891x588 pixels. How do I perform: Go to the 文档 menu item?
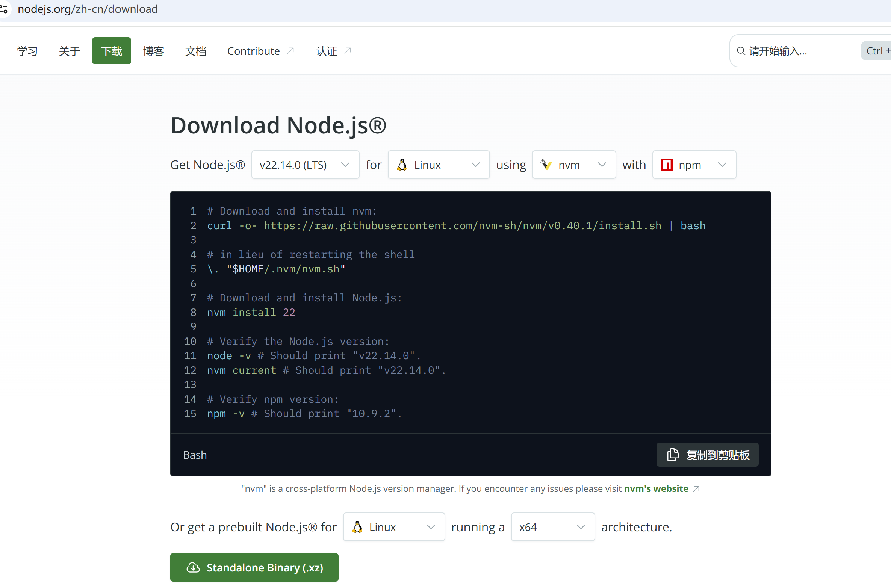pos(195,51)
